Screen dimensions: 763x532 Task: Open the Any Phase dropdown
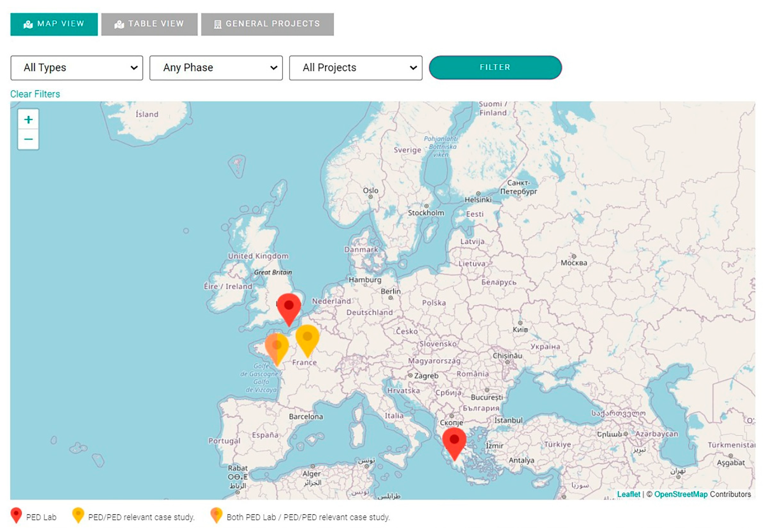[216, 68]
